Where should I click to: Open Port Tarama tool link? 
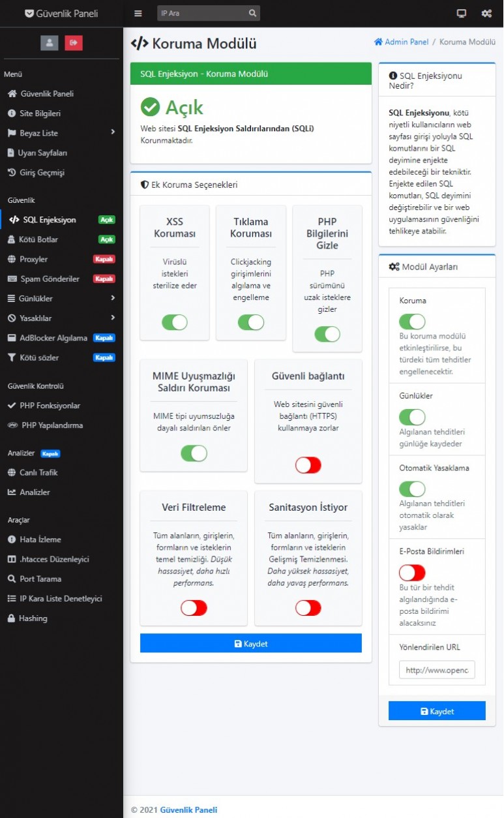[62, 579]
